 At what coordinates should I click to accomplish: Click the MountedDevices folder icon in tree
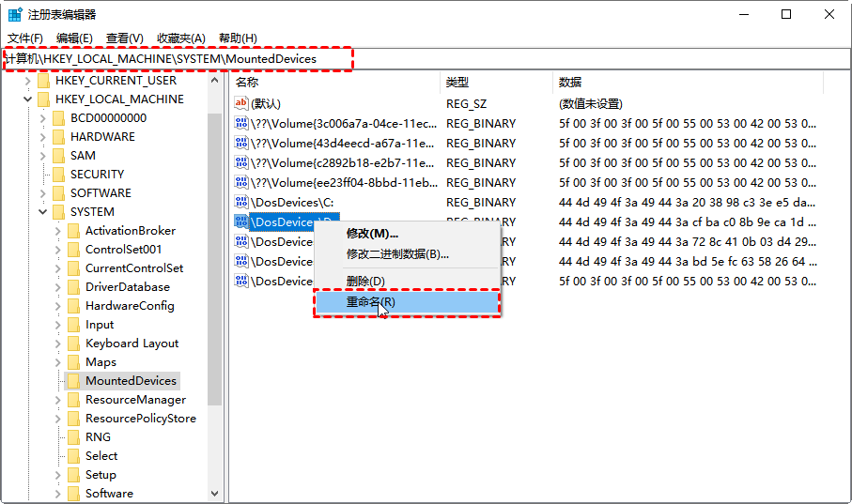[74, 381]
